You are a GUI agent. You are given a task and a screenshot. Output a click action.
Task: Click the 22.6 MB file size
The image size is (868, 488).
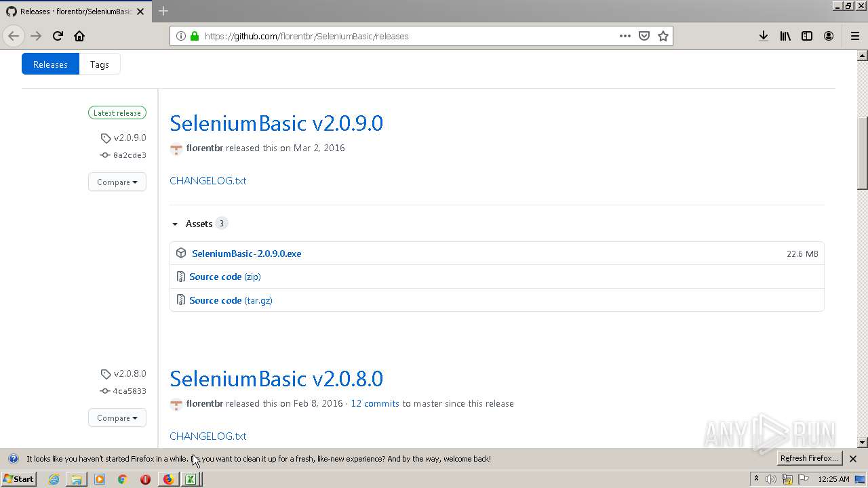(802, 253)
